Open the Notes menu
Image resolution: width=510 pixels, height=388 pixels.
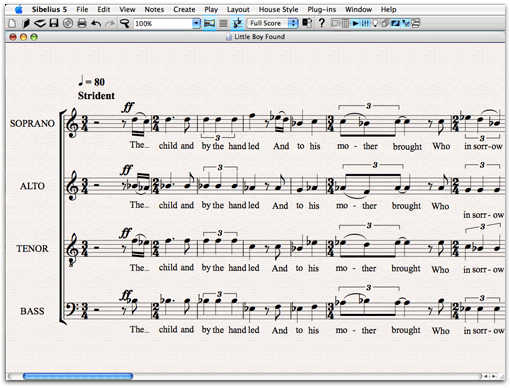pos(154,9)
